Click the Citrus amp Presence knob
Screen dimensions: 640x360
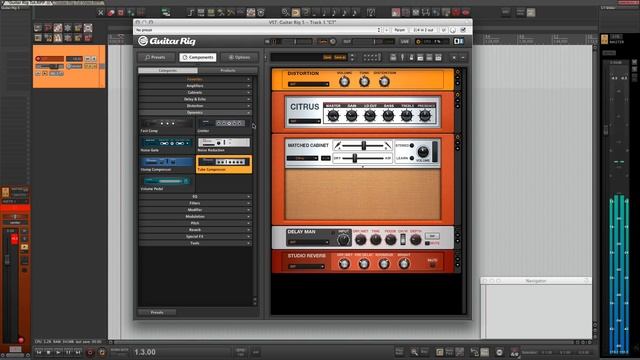pos(425,116)
